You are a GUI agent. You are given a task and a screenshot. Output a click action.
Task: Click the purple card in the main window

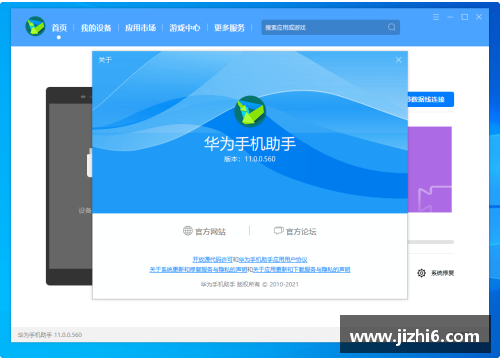[430, 169]
